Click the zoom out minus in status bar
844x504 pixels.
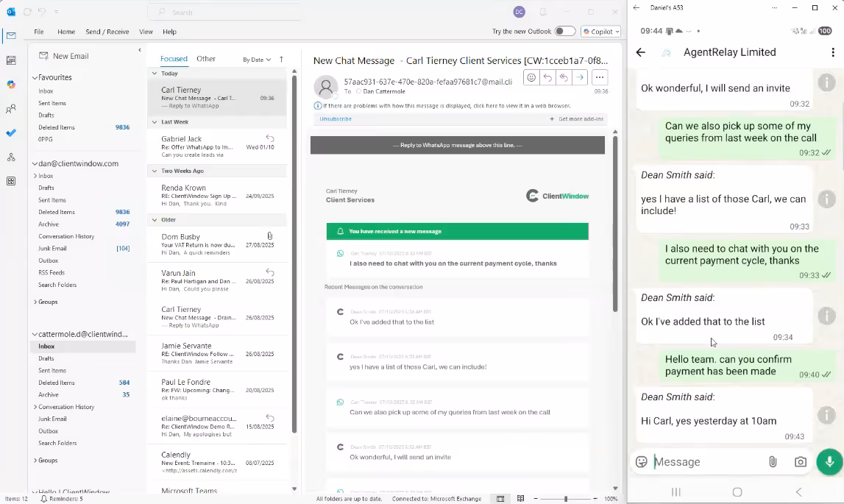[x=535, y=499]
